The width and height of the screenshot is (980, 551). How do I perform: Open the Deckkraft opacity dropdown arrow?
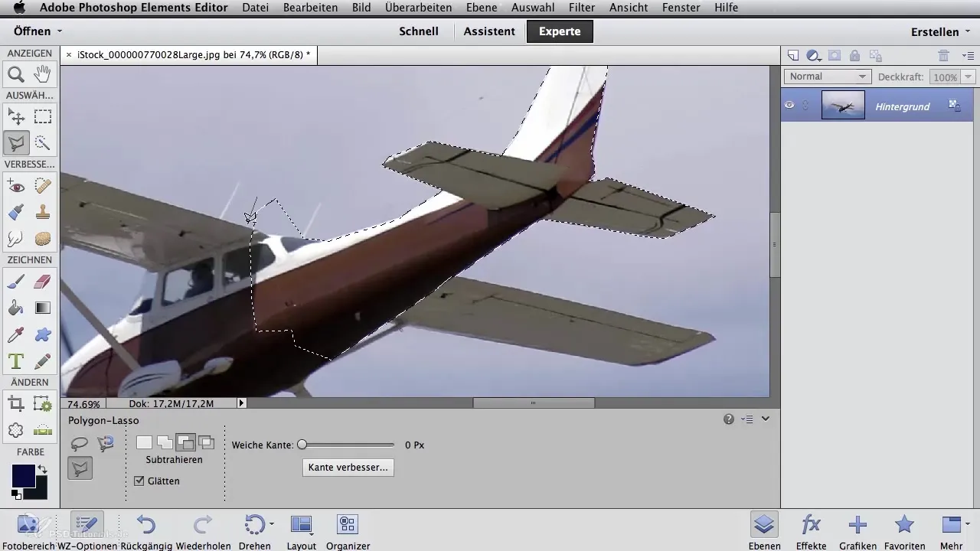click(969, 77)
